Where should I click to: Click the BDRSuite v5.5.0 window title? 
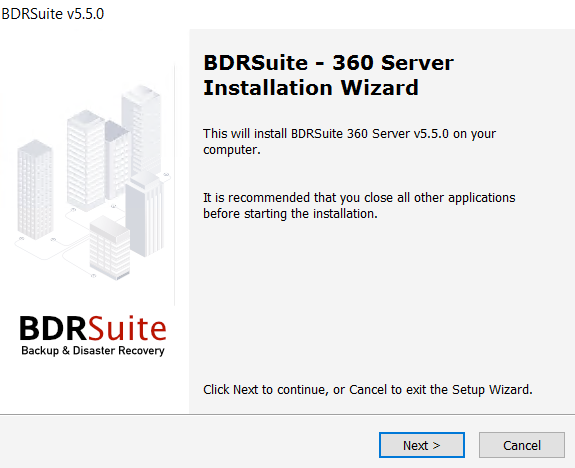[x=53, y=14]
